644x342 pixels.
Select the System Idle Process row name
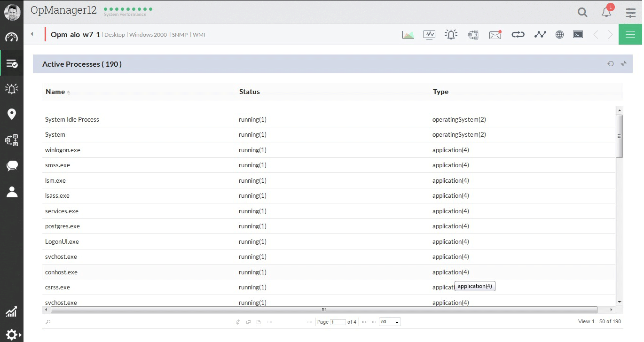pos(72,119)
